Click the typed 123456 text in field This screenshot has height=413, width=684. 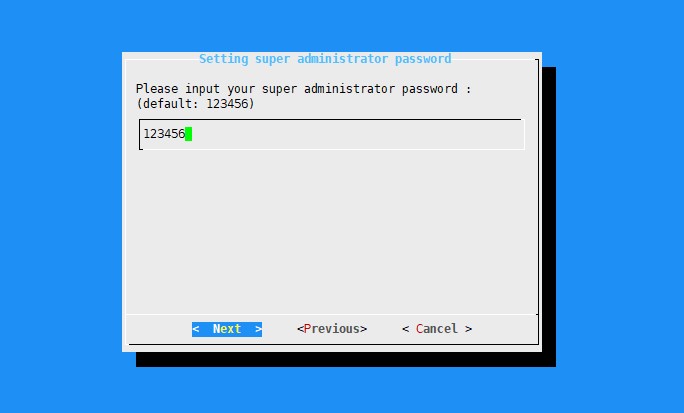click(164, 134)
